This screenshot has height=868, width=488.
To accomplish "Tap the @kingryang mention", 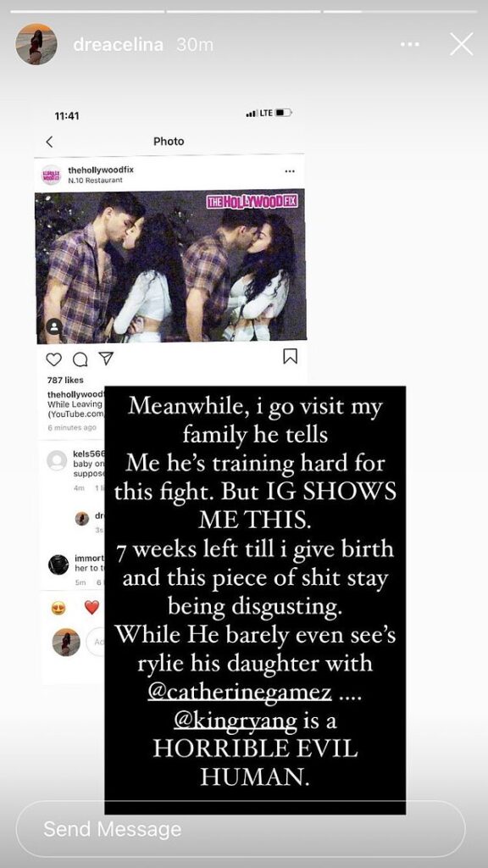I will coord(236,721).
